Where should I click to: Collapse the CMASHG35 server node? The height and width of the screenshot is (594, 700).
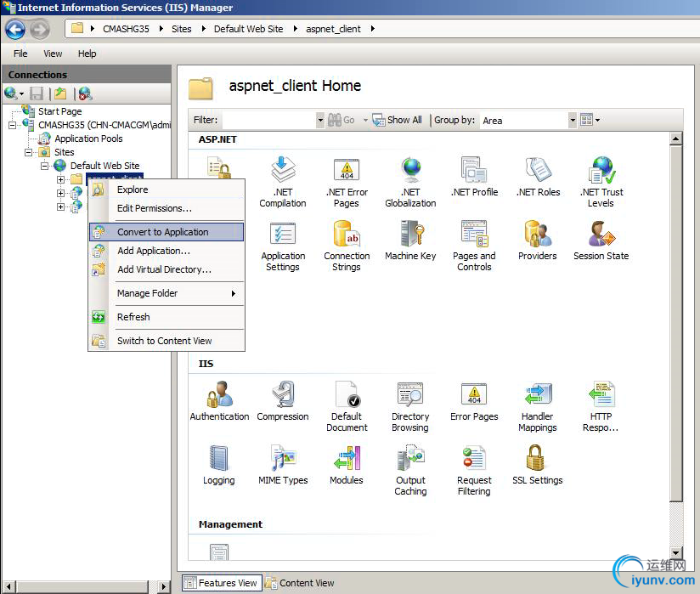coord(12,125)
